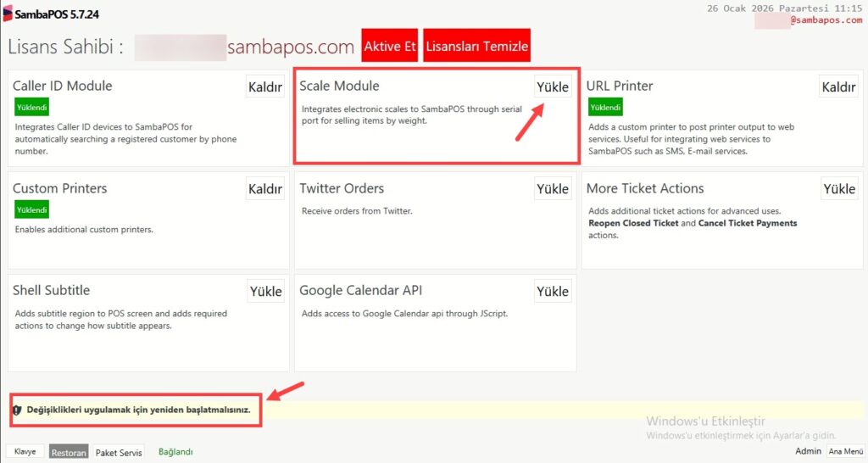Click the Yüklendi badge under URL Printer
The height and width of the screenshot is (463, 868).
click(605, 108)
